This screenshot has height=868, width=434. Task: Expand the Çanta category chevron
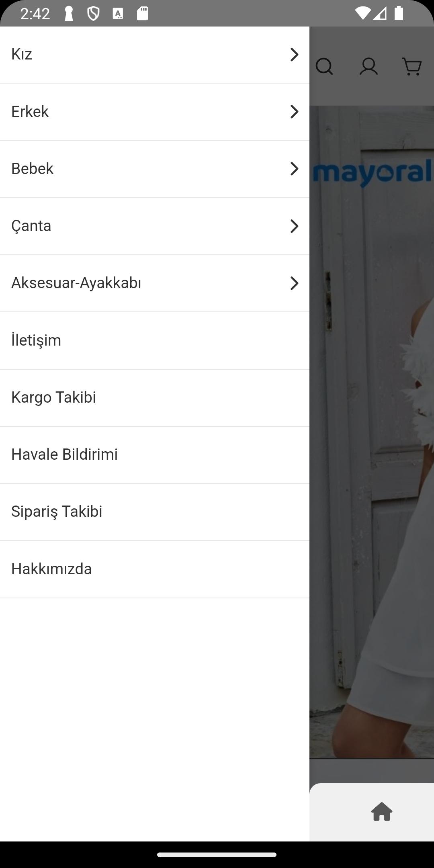(294, 226)
